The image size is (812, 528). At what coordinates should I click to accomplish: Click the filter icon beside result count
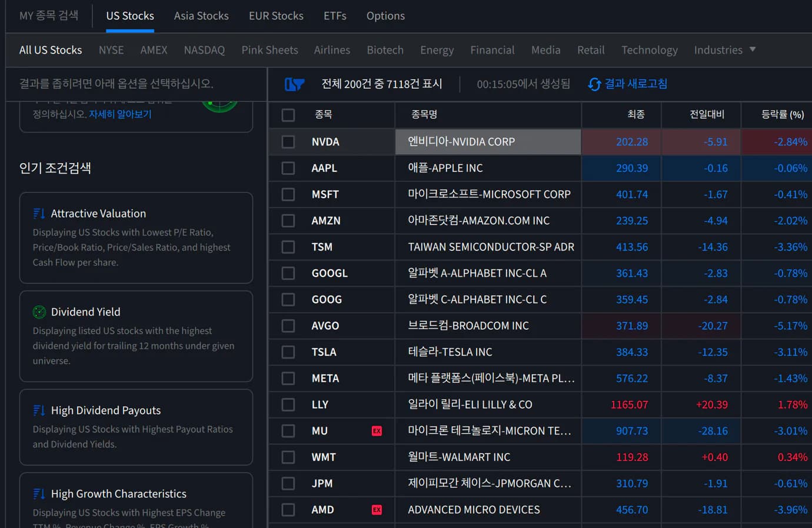[x=294, y=84]
